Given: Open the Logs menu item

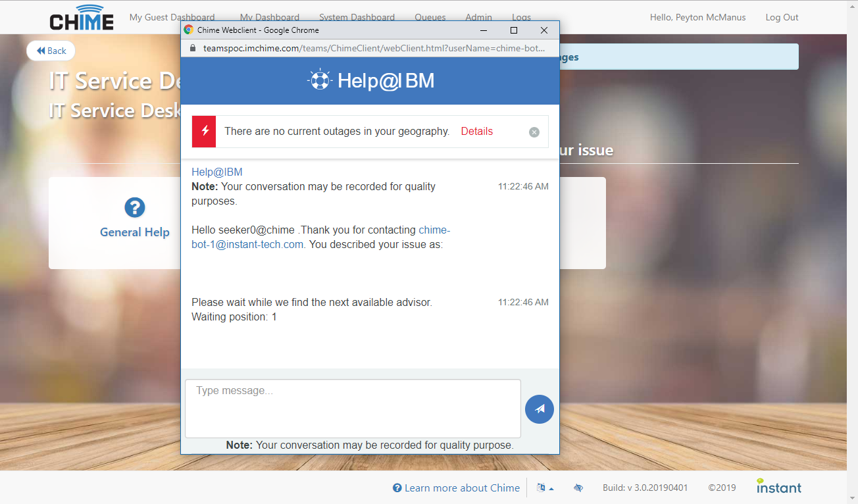Looking at the screenshot, I should 522,17.
